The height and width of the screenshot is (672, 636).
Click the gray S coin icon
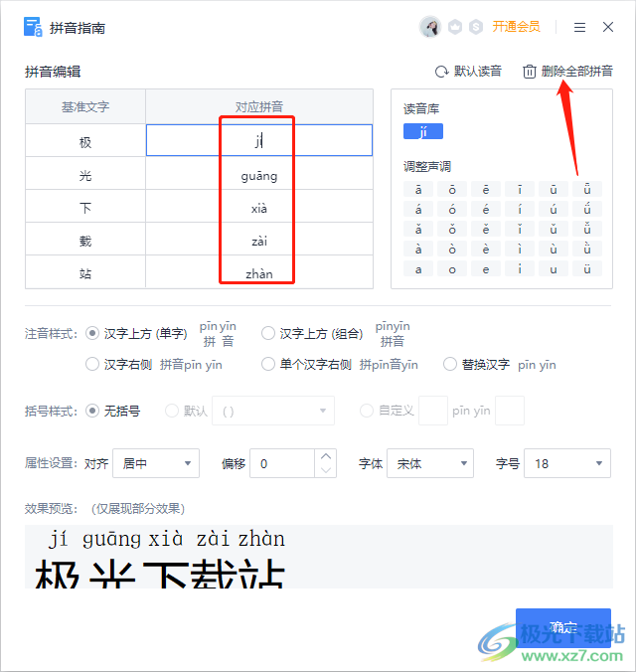pyautogui.click(x=476, y=27)
